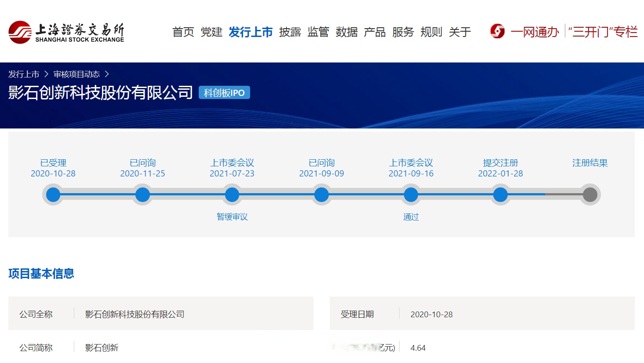The width and height of the screenshot is (644, 363).
Task: Click the grey 注册结果 timeline dot
Action: (x=590, y=194)
